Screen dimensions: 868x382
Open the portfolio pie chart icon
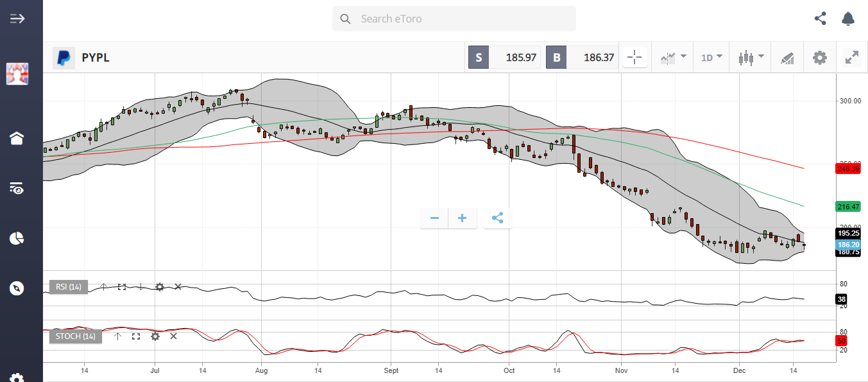click(17, 239)
